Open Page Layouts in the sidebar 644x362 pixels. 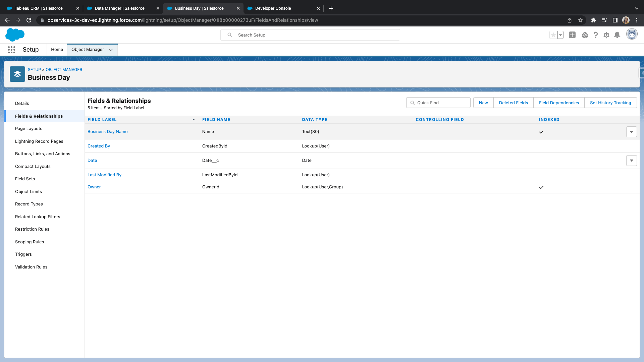click(x=29, y=129)
